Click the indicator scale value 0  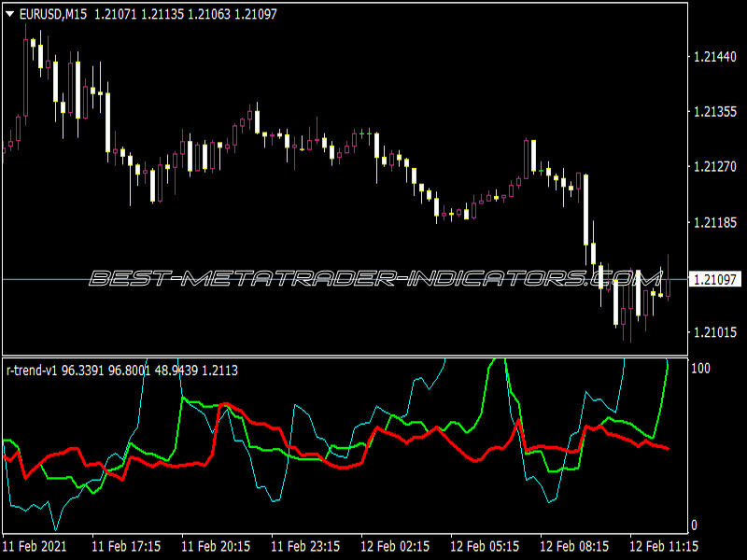[x=694, y=525]
